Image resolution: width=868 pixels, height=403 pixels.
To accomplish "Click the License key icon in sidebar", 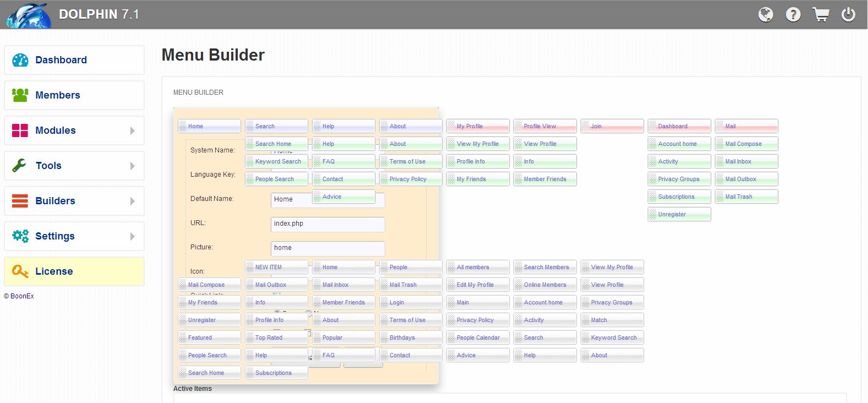I will (x=20, y=271).
